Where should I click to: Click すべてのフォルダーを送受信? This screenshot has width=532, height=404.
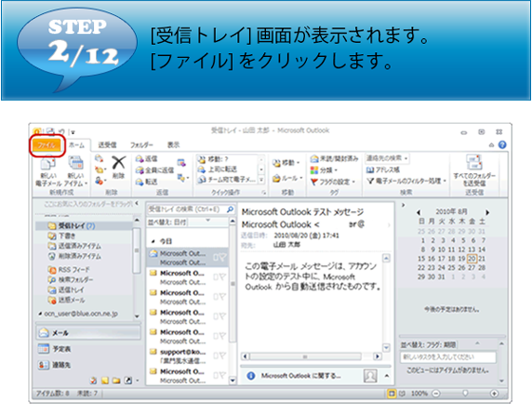474,171
